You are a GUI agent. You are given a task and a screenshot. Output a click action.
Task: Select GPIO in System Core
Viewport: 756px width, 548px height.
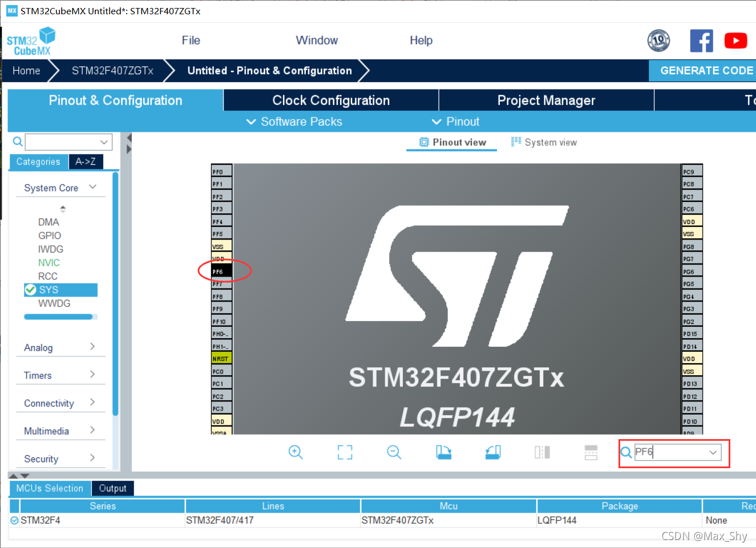click(50, 236)
